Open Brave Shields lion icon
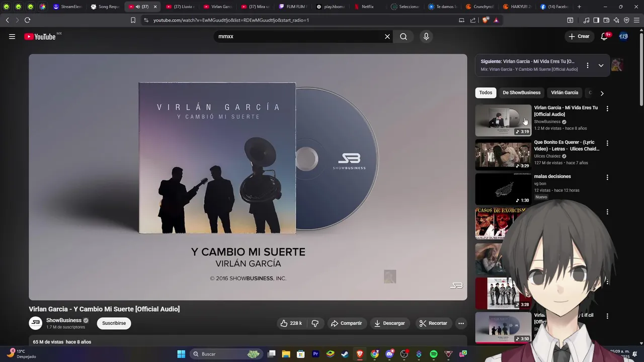 [x=485, y=20]
